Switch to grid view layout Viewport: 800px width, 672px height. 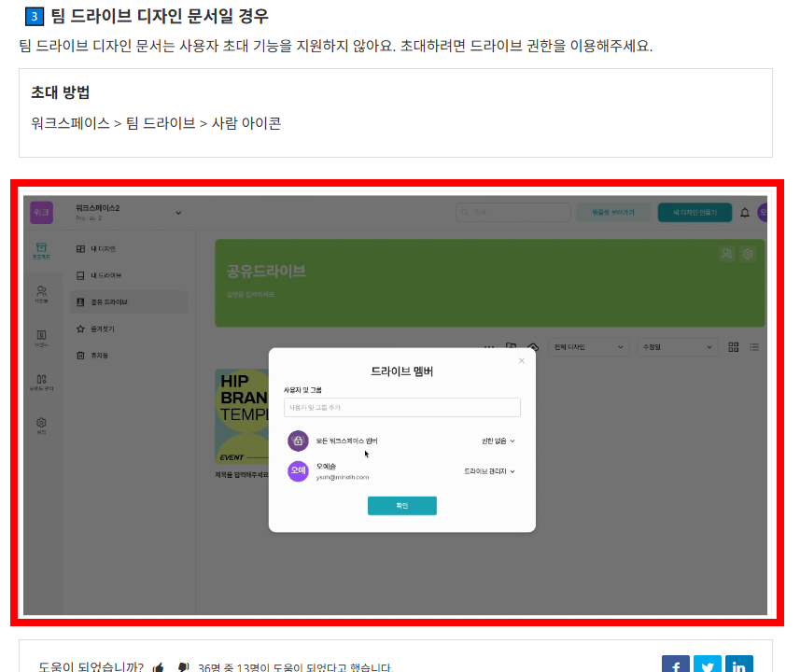click(x=733, y=347)
